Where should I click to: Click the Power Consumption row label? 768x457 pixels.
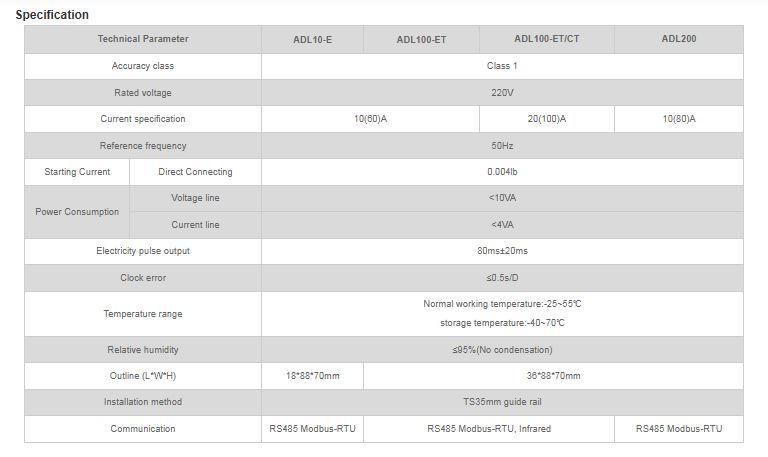(x=77, y=212)
